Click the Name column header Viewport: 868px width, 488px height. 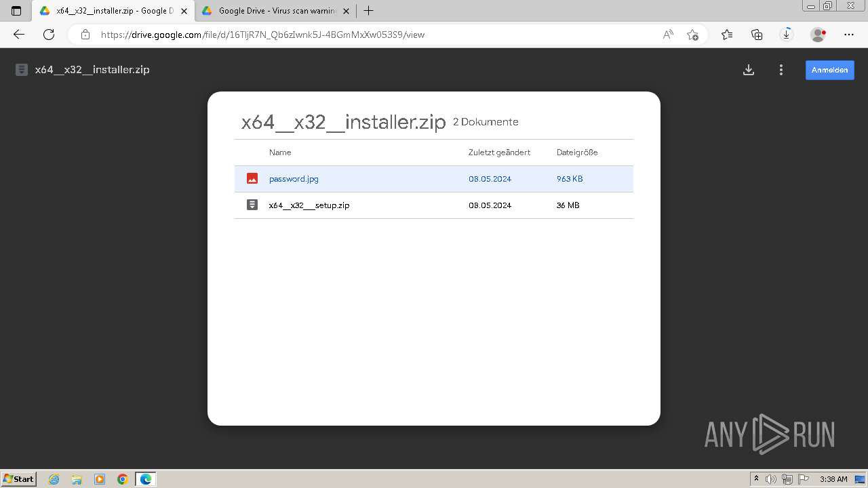click(280, 152)
